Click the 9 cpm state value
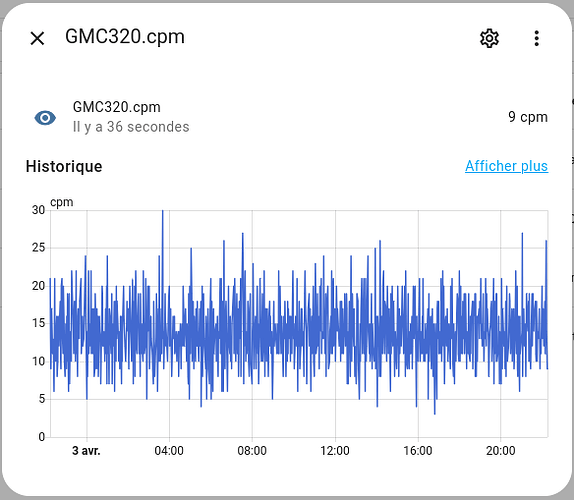Image resolution: width=574 pixels, height=500 pixels. [528, 117]
